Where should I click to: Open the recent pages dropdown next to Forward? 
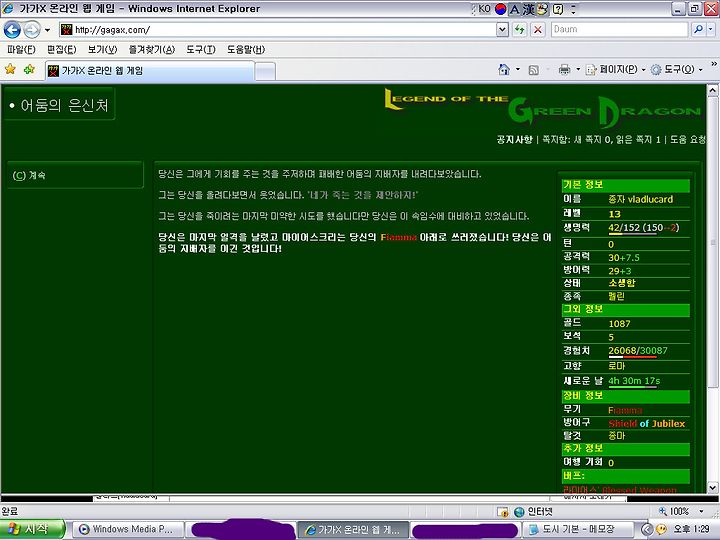[47, 30]
